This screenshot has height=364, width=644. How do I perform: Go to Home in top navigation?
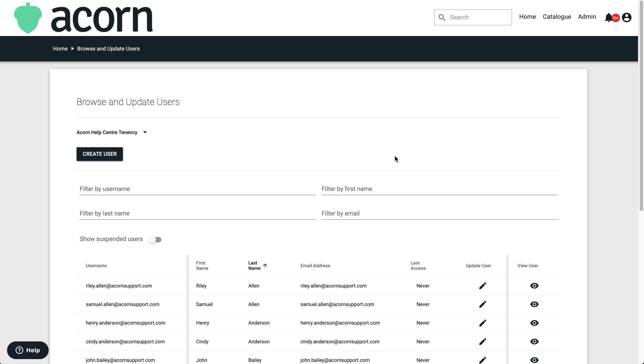click(x=527, y=17)
